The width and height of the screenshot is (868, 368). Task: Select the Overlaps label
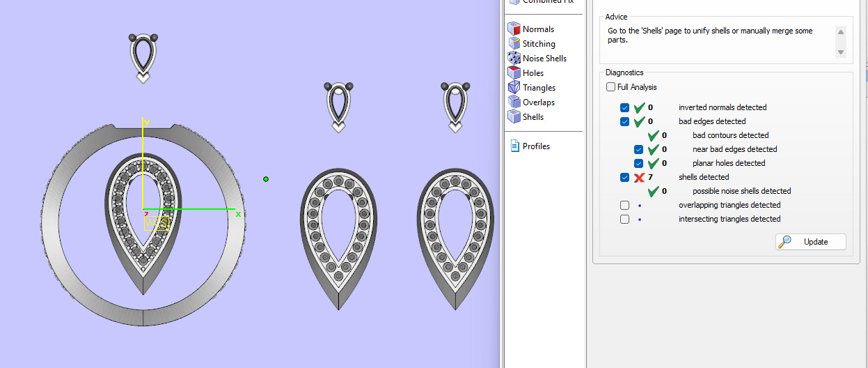click(539, 102)
